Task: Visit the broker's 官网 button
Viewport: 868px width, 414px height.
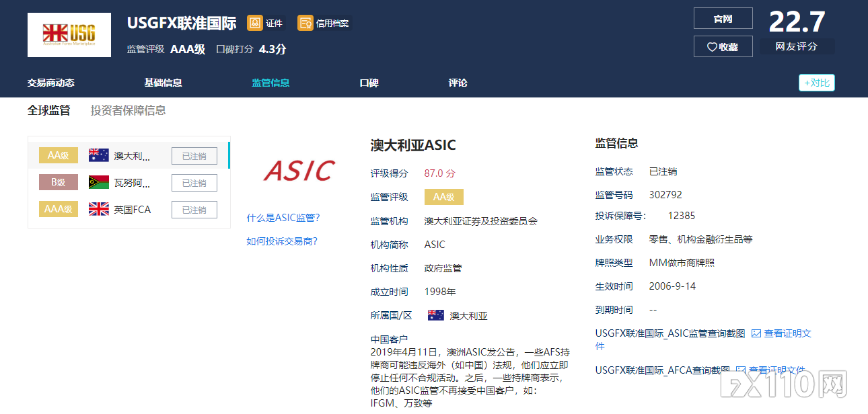Action: pyautogui.click(x=723, y=19)
